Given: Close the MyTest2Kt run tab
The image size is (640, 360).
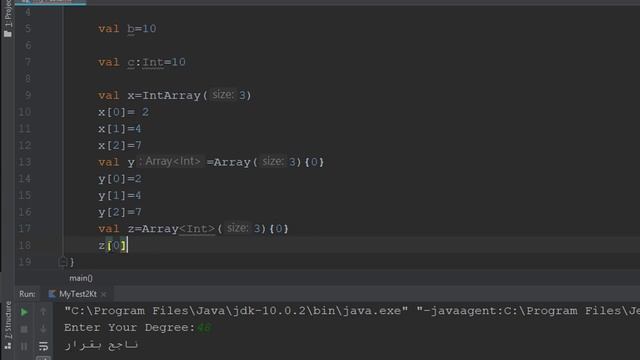Looking at the screenshot, I should click(x=104, y=294).
